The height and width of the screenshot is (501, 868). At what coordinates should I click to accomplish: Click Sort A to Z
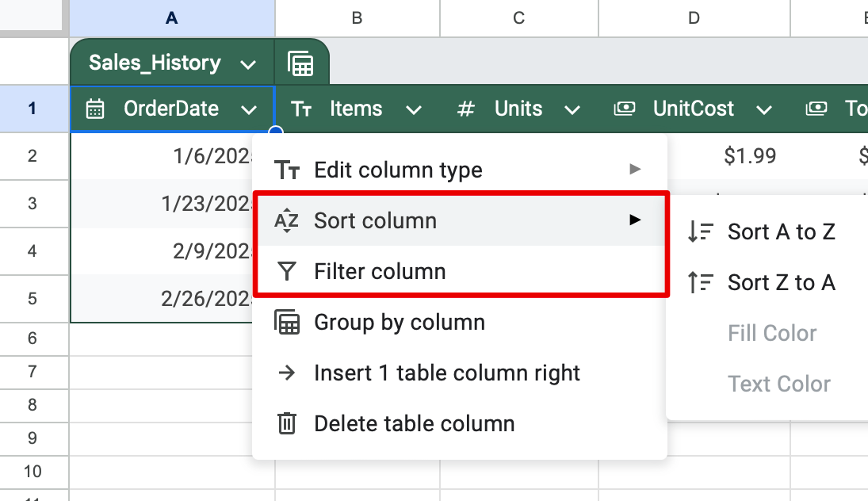[781, 231]
